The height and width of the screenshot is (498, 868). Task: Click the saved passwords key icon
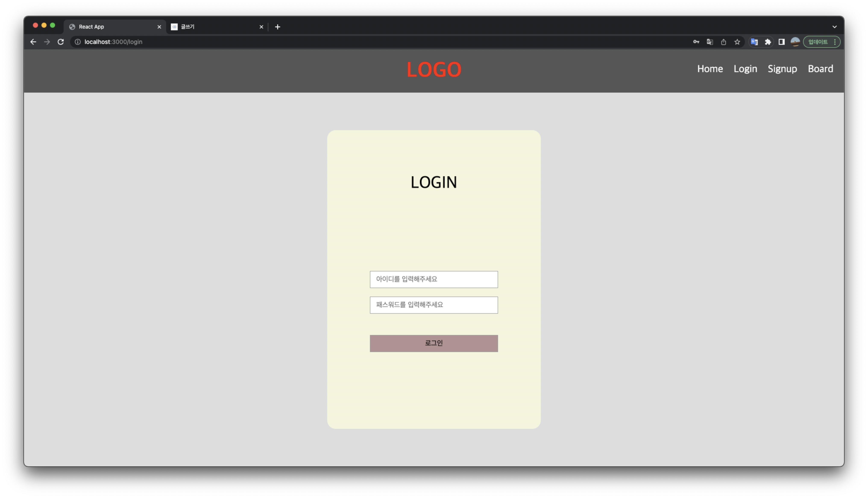pos(696,42)
